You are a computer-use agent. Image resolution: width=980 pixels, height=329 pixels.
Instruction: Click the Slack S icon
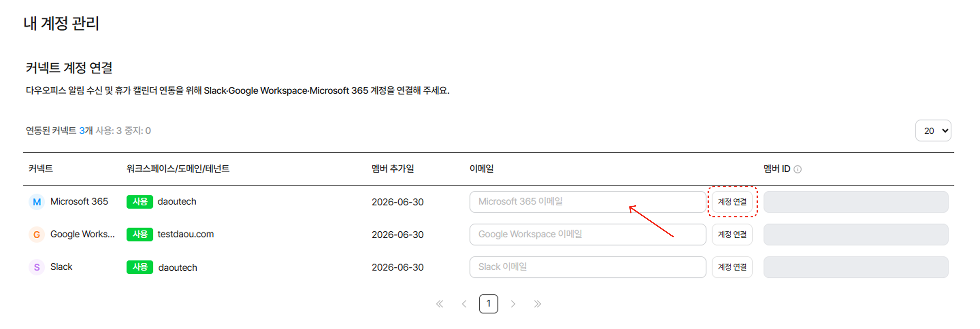click(37, 267)
